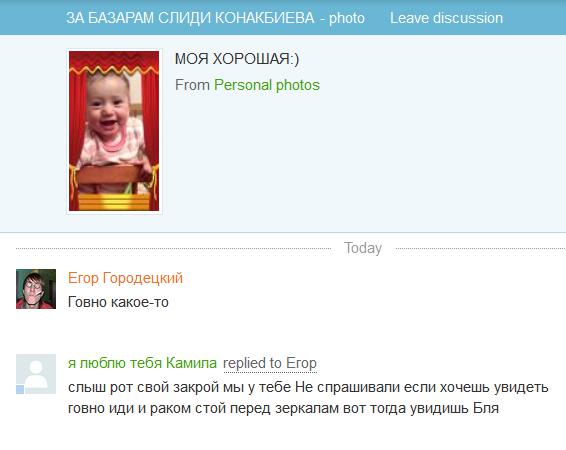Click small blue square on placeholder avatar

pyautogui.click(x=20, y=389)
